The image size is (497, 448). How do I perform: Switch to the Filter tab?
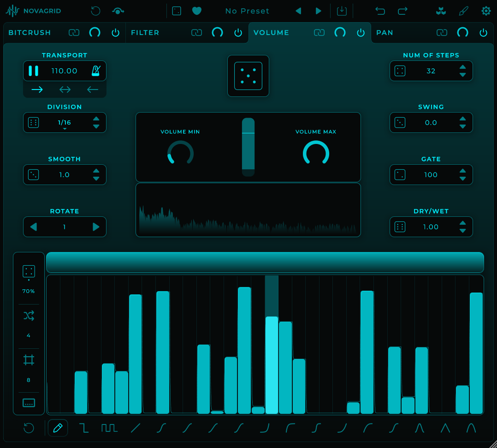pyautogui.click(x=145, y=33)
